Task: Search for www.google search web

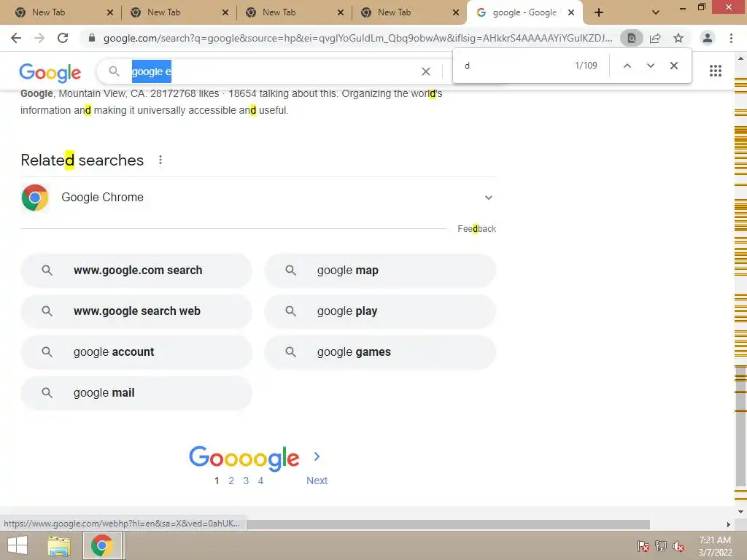Action: pos(136,311)
